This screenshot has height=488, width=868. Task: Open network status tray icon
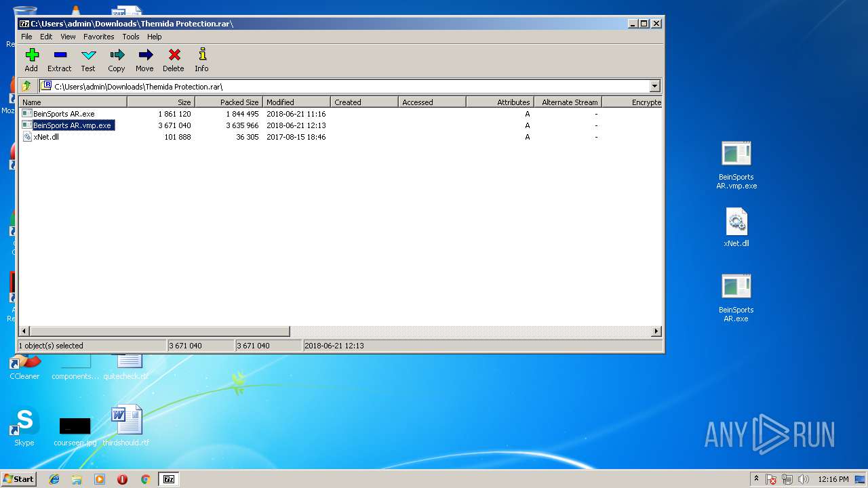[x=787, y=479]
